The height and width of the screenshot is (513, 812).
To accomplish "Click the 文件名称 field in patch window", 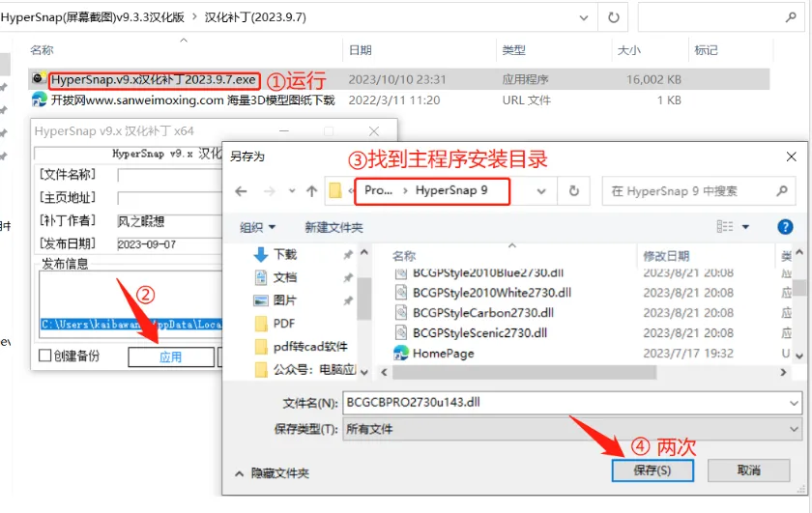I will tap(170, 175).
